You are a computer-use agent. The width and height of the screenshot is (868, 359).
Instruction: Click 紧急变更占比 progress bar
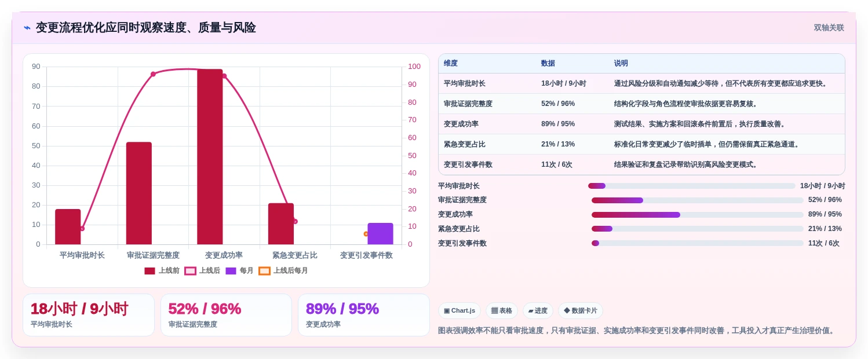pos(697,229)
